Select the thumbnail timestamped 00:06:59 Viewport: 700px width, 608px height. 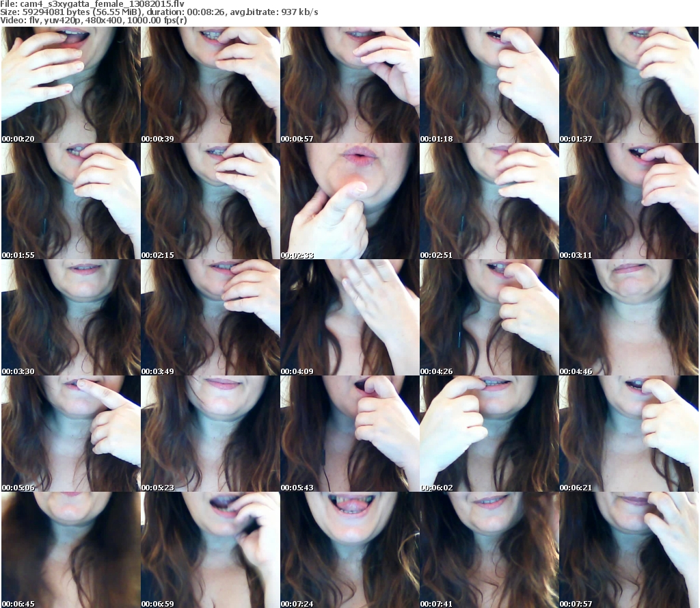point(211,550)
